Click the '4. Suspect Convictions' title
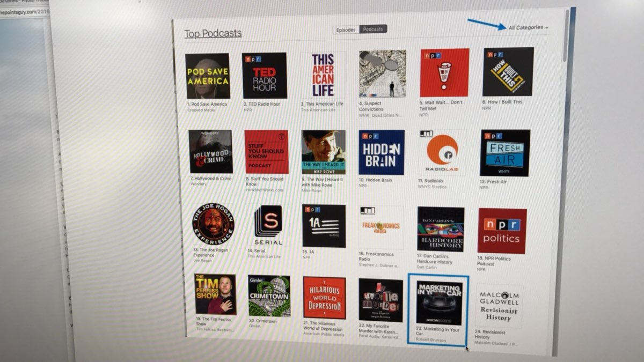This screenshot has height=362, width=644. 371,106
